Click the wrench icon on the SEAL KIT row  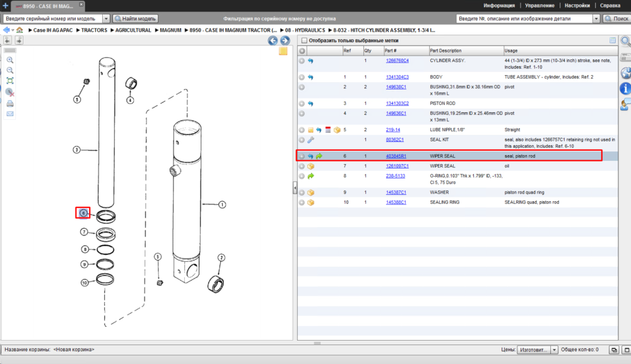[310, 140]
